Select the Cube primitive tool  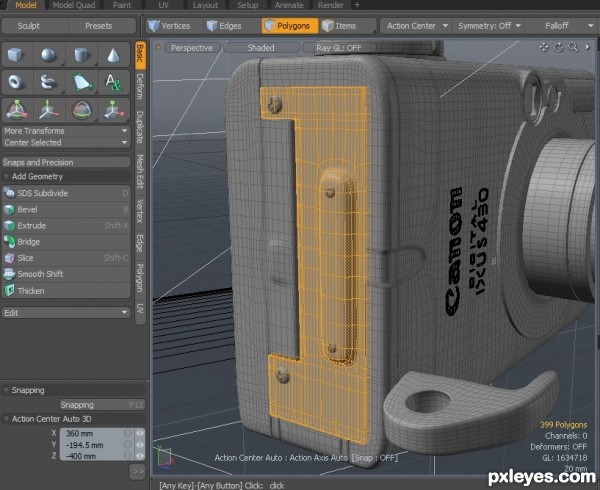[x=15, y=55]
